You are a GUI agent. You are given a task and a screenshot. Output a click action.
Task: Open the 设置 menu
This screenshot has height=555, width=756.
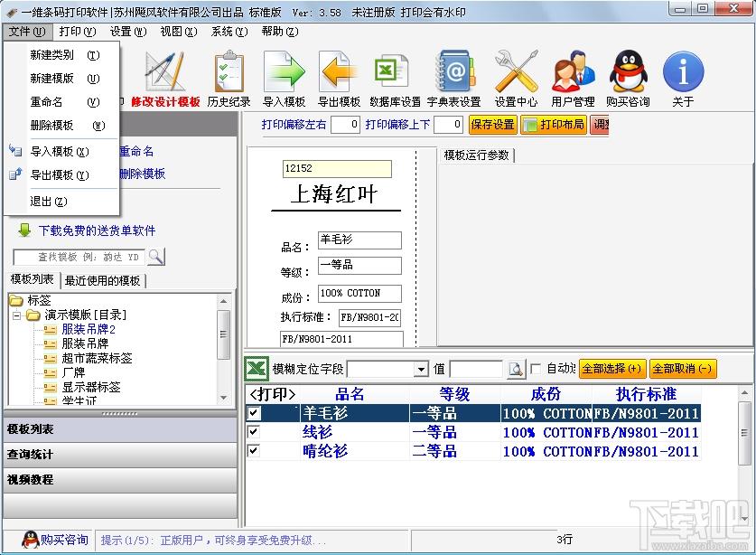(x=127, y=32)
